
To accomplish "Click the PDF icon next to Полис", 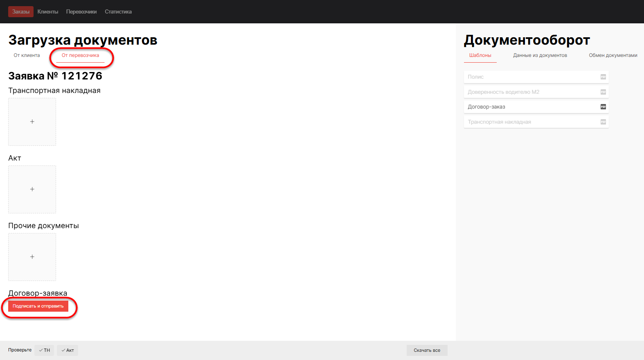I will [603, 77].
